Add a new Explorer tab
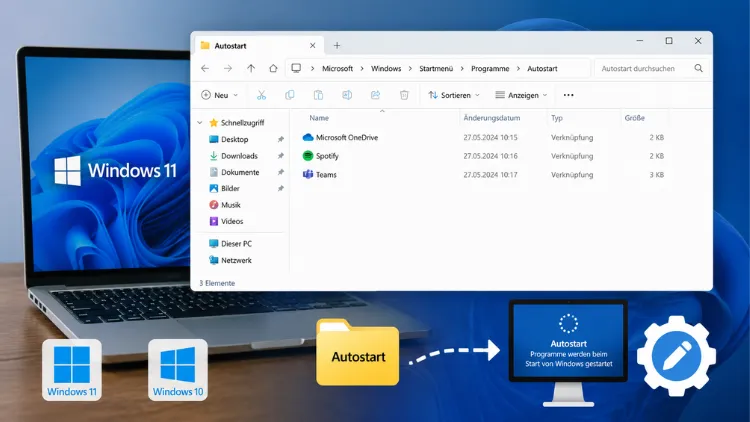Viewport: 750px width, 422px height. point(337,45)
